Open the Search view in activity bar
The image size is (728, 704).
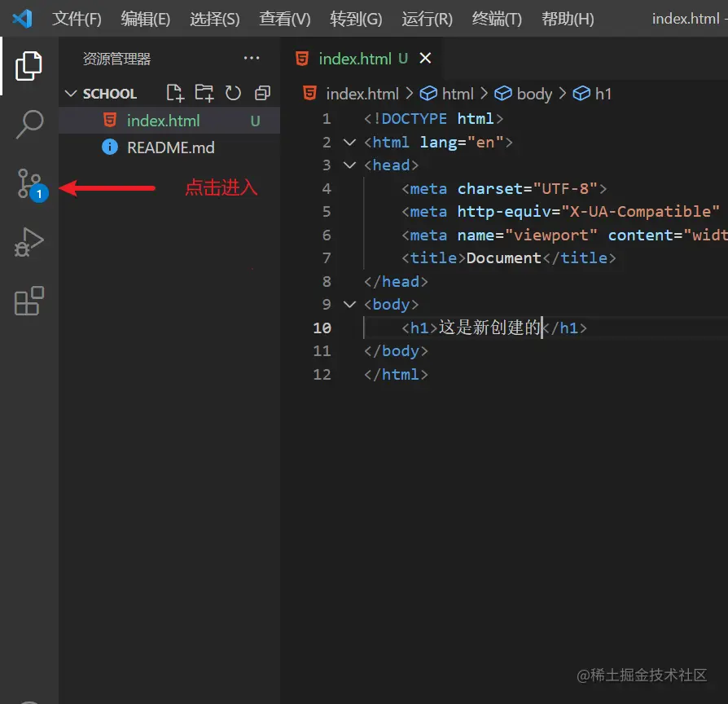tap(29, 124)
